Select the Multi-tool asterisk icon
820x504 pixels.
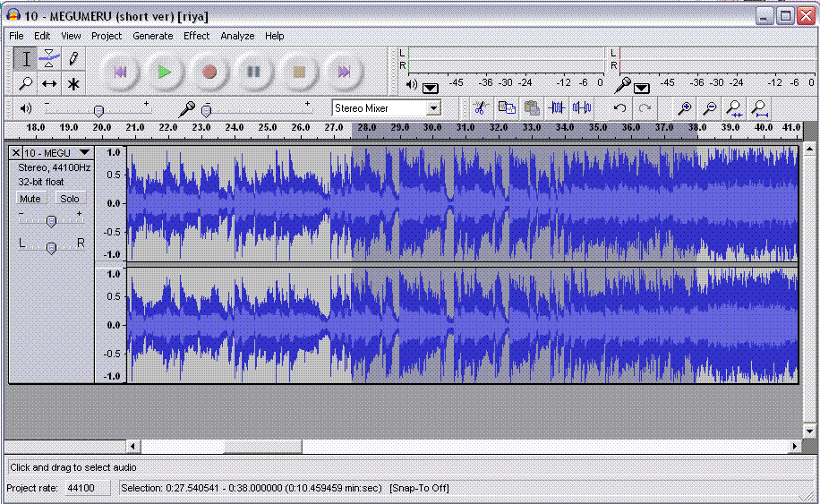(x=73, y=83)
